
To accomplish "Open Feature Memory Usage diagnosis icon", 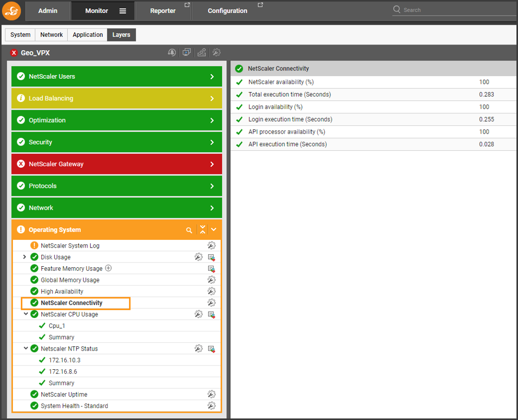I will pos(211,269).
